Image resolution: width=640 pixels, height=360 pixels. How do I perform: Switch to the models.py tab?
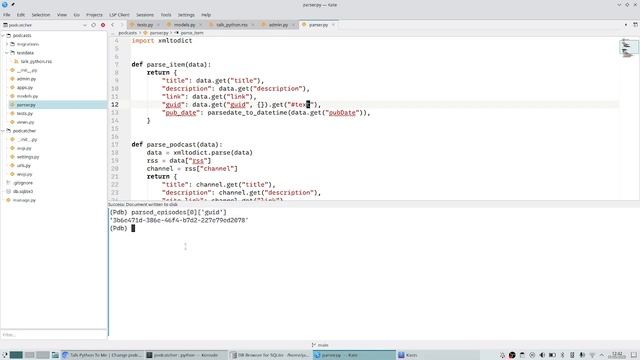click(x=184, y=25)
